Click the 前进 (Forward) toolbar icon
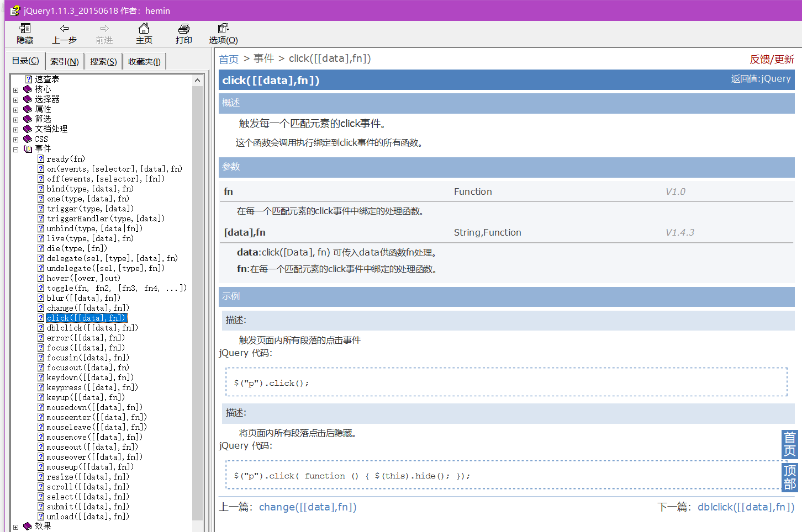 coord(104,34)
